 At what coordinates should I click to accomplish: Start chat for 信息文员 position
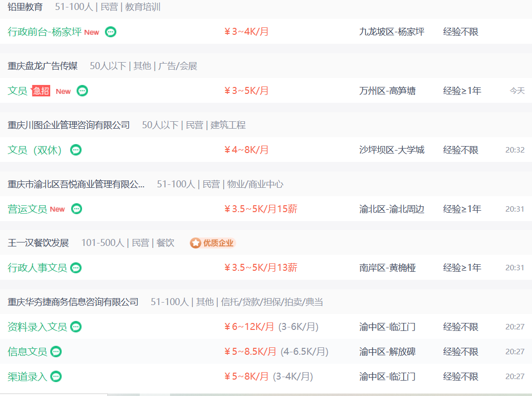(x=56, y=352)
